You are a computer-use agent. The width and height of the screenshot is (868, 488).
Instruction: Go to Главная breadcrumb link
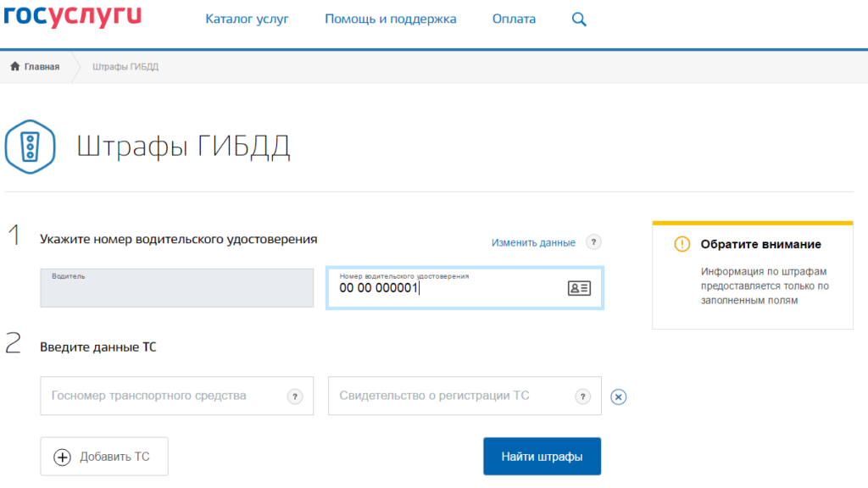tap(42, 67)
